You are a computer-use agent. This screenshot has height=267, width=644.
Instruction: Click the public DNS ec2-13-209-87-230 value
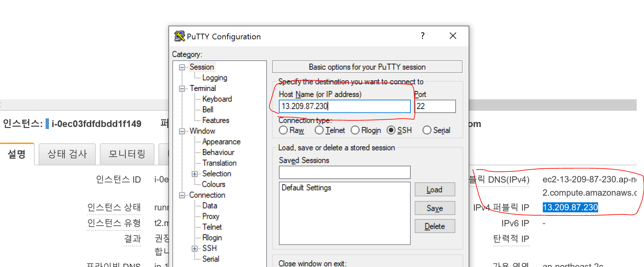tap(589, 186)
